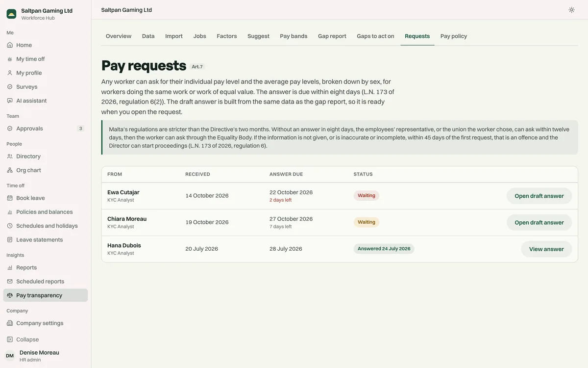588x368 pixels.
Task: Click the My time off sun icon
Action: [10, 59]
